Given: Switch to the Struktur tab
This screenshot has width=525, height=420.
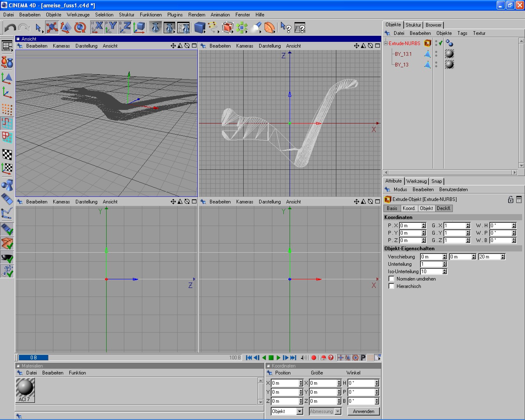Looking at the screenshot, I should (x=413, y=25).
